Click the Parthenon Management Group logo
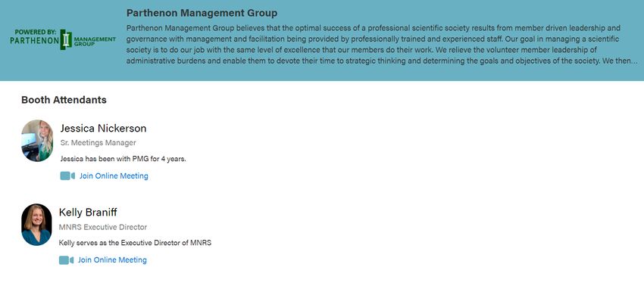Image resolution: width=644 pixels, height=289 pixels. [63, 39]
